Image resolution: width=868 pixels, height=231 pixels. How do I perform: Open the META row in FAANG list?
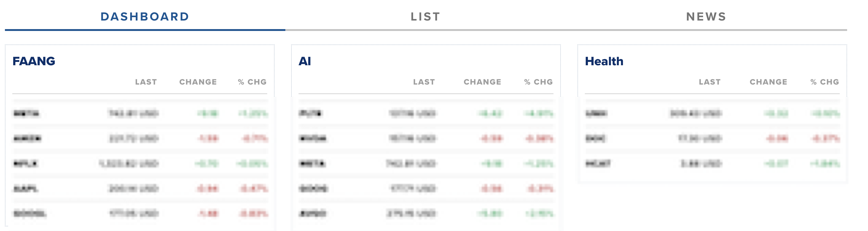point(140,113)
